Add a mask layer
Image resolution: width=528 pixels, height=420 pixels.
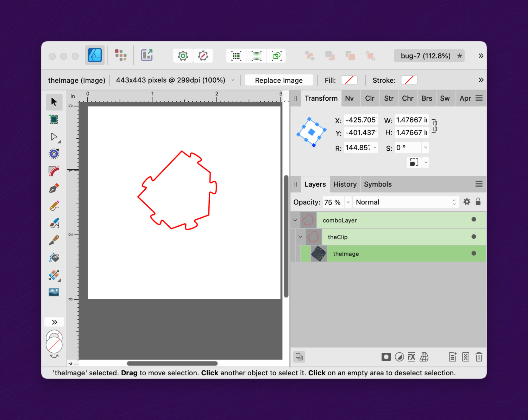click(x=386, y=357)
